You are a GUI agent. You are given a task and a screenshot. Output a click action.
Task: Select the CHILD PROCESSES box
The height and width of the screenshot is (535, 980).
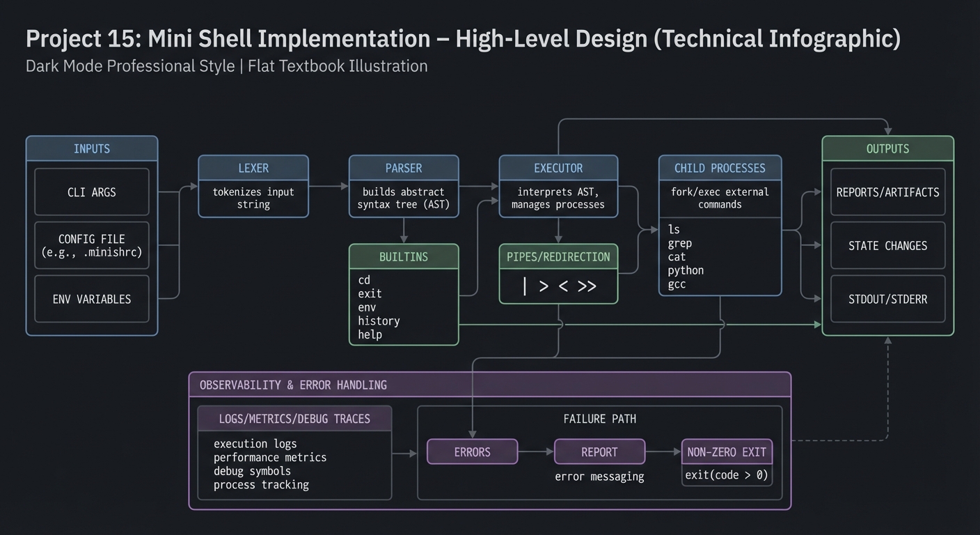pyautogui.click(x=720, y=168)
